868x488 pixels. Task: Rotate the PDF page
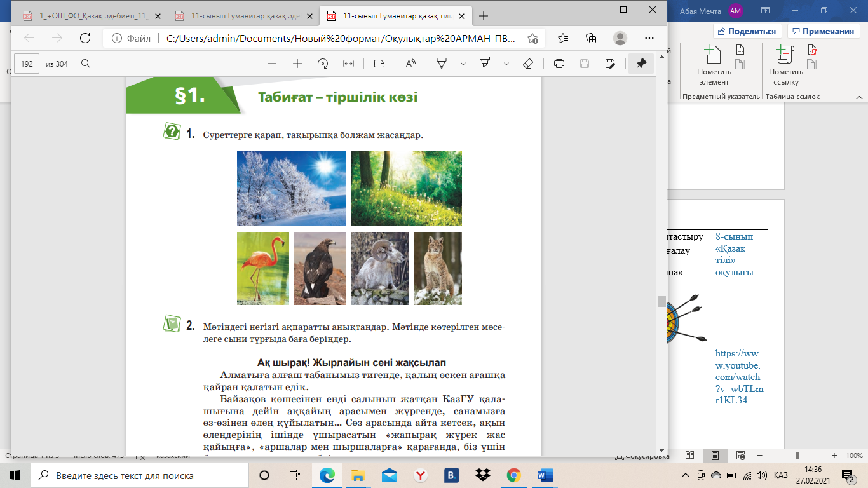pyautogui.click(x=322, y=64)
